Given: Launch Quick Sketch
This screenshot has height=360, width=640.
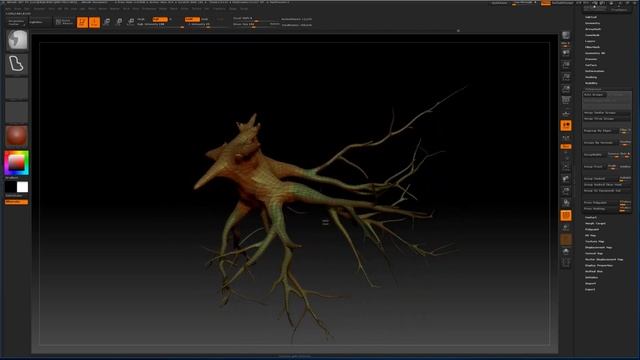Looking at the screenshot, I should pyautogui.click(x=64, y=22).
